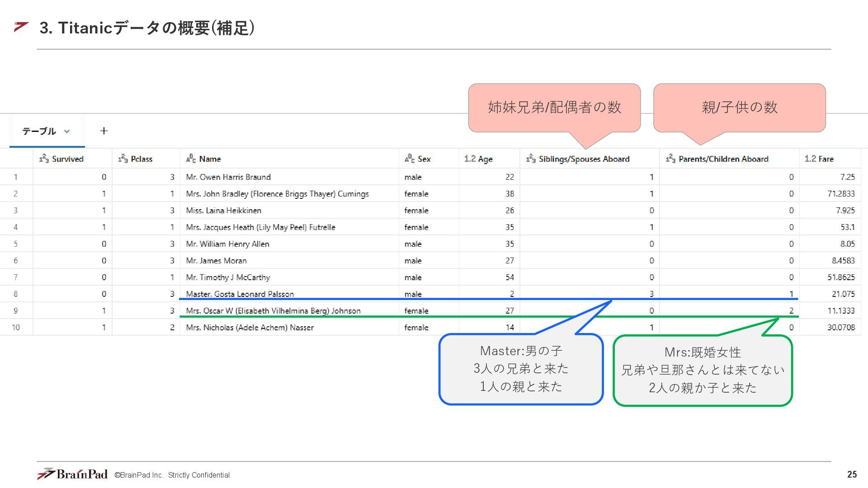Viewport: 868px width, 488px height.
Task: Select row number 8 in table
Action: click(x=16, y=294)
